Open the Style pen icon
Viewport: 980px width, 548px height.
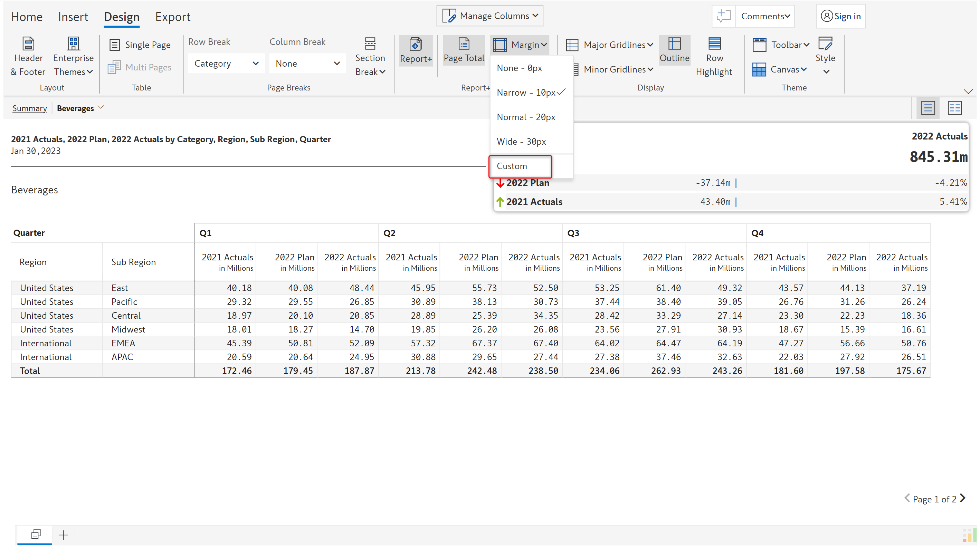(825, 44)
